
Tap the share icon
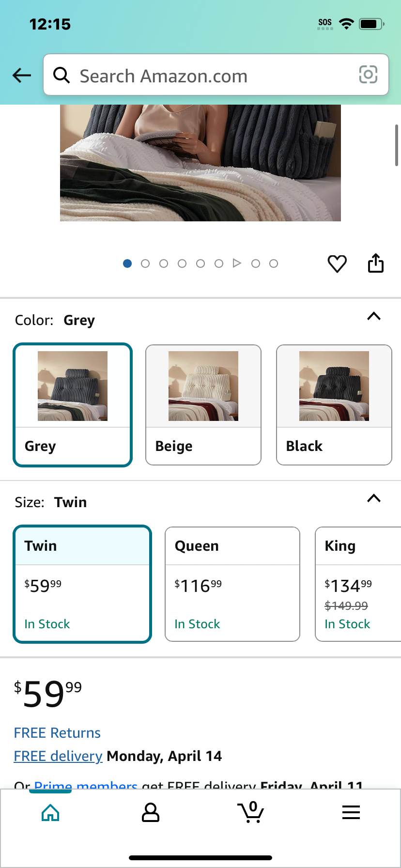376,263
